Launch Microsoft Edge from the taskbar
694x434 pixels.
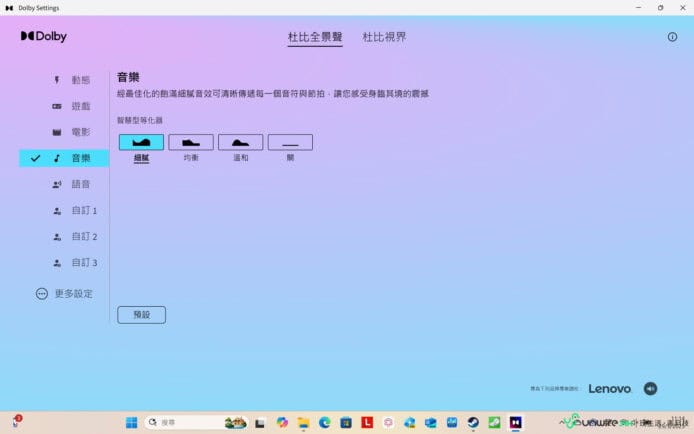click(x=324, y=423)
